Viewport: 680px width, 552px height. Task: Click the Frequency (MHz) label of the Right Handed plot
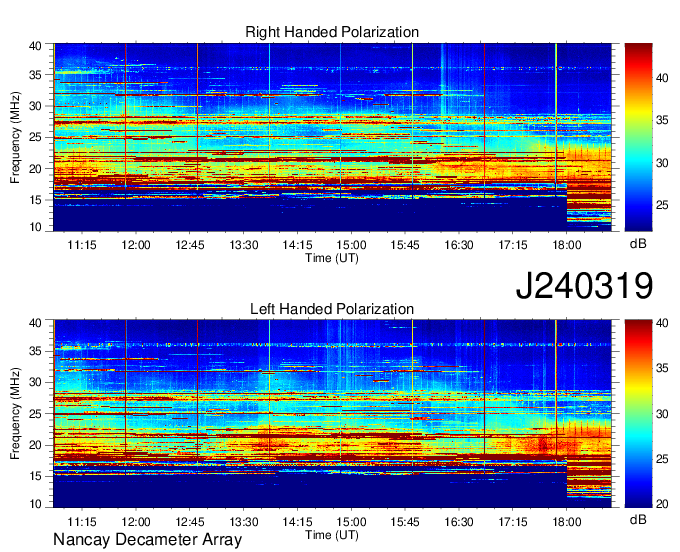pyautogui.click(x=15, y=137)
